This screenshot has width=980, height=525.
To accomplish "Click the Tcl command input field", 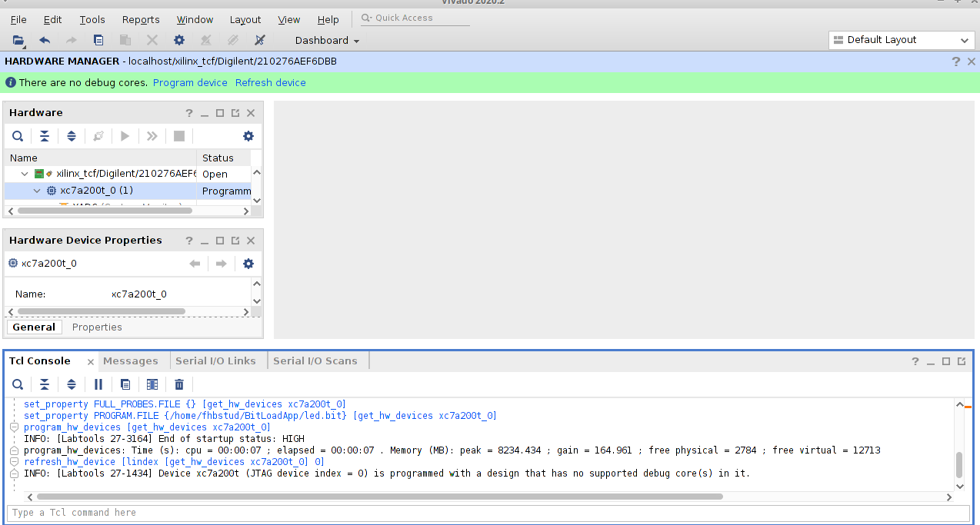I will [477, 513].
